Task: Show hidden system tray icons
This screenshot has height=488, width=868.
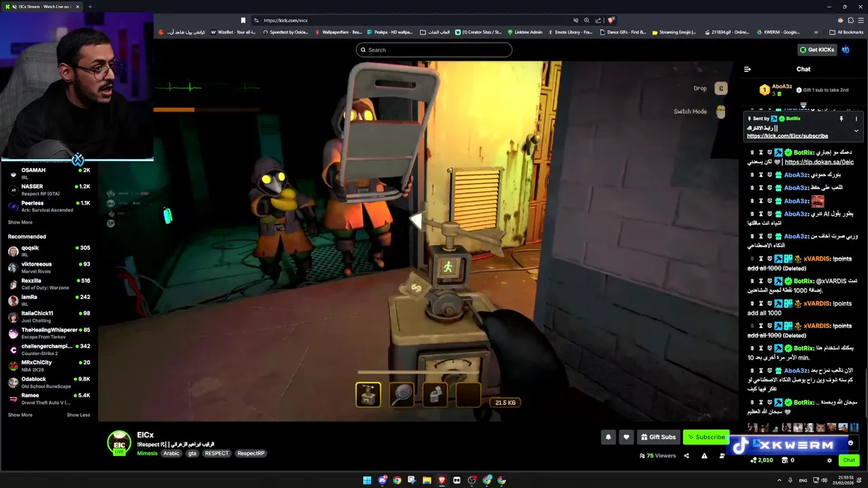Action: (x=779, y=481)
